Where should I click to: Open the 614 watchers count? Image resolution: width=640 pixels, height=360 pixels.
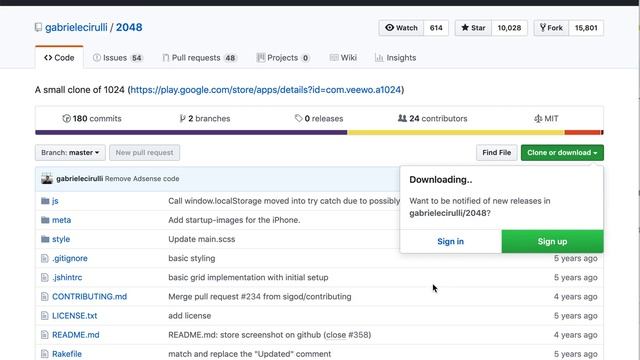(x=436, y=28)
